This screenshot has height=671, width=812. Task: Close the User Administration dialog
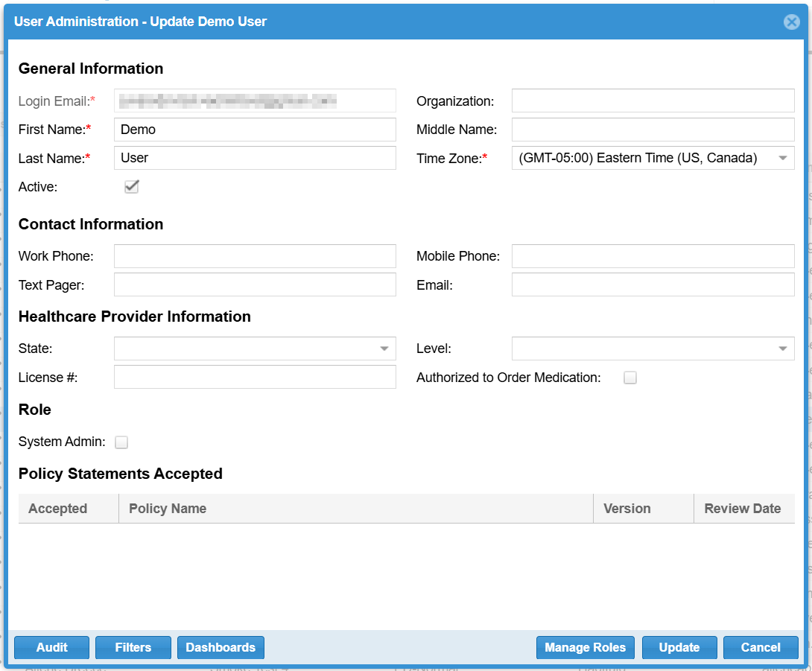tap(791, 22)
